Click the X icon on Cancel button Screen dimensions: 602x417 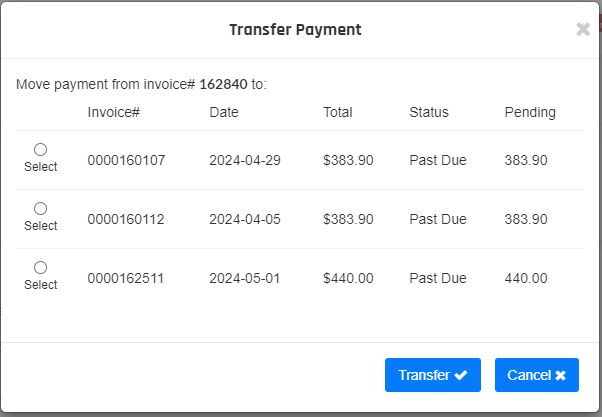click(x=561, y=375)
